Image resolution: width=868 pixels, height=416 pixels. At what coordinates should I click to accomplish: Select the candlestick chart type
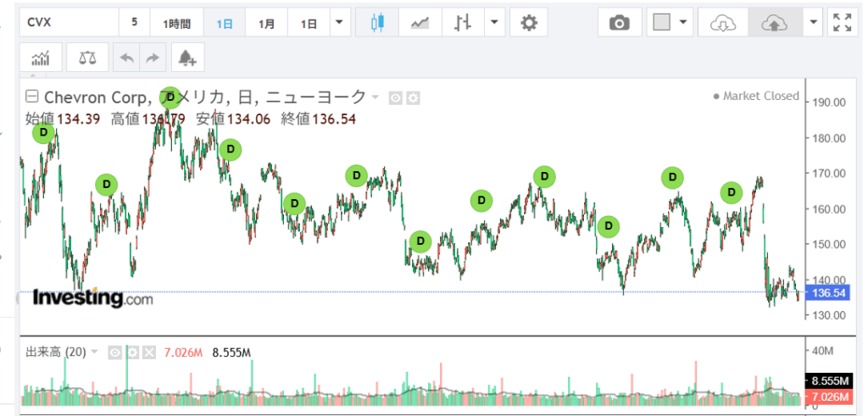click(x=377, y=23)
